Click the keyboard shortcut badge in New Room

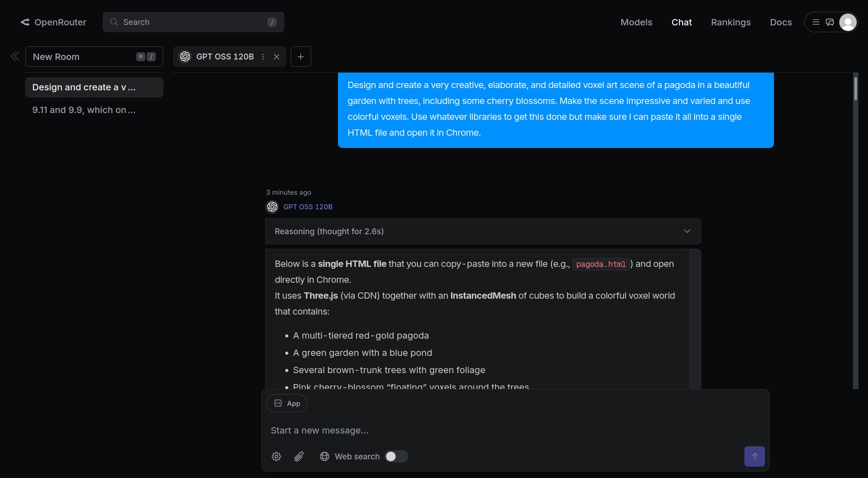point(146,57)
